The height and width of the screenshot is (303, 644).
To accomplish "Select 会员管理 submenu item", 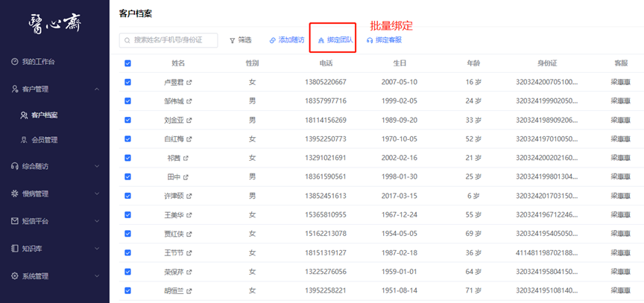I will (45, 140).
